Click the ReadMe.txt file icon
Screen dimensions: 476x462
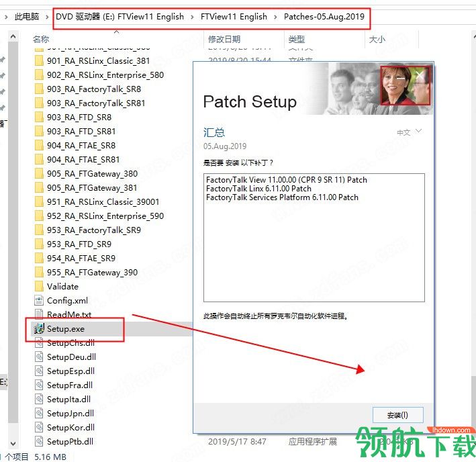(39, 314)
